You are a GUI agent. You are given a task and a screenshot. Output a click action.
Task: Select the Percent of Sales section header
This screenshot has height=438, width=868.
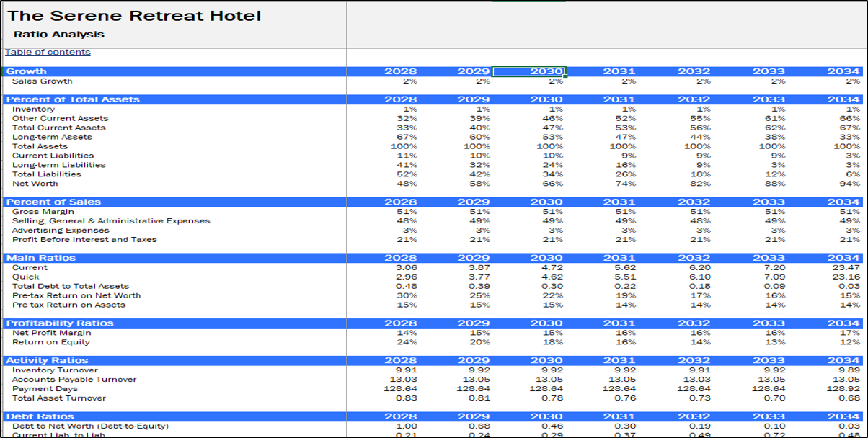[x=53, y=202]
